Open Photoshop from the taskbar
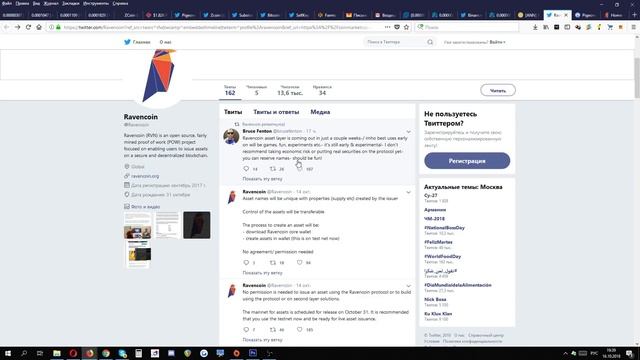Viewport: 640px width, 360px height. [253, 353]
